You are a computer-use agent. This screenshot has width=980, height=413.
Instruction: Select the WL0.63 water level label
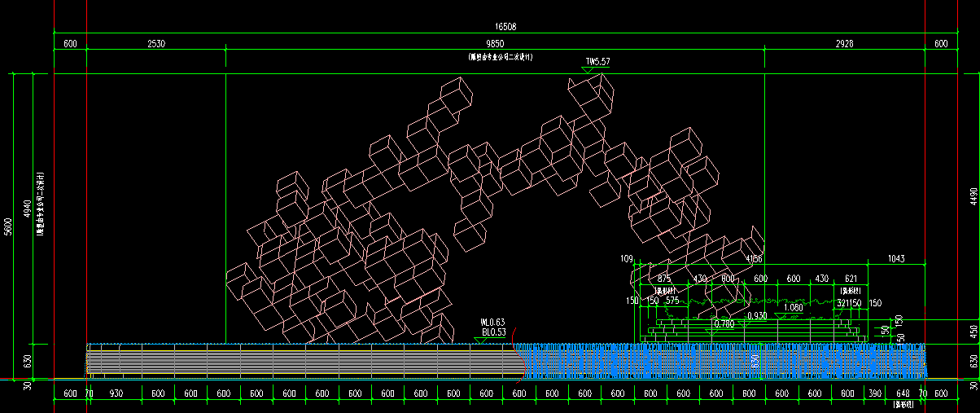[492, 323]
